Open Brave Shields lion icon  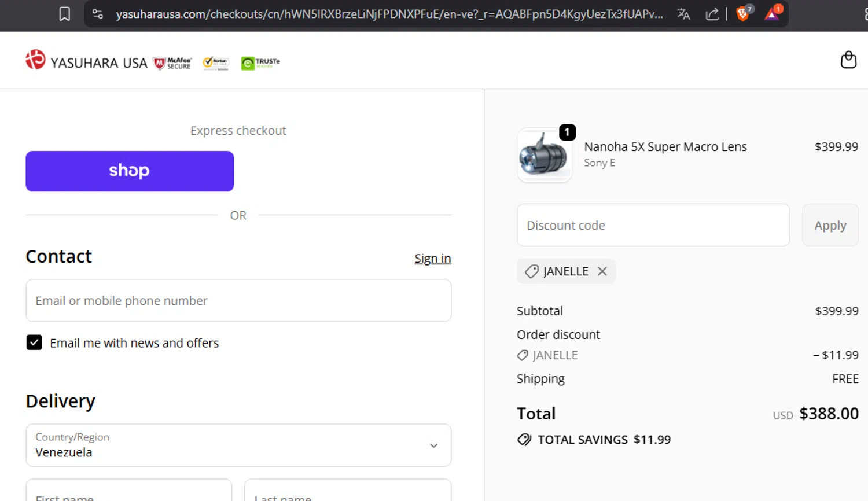[x=743, y=13]
